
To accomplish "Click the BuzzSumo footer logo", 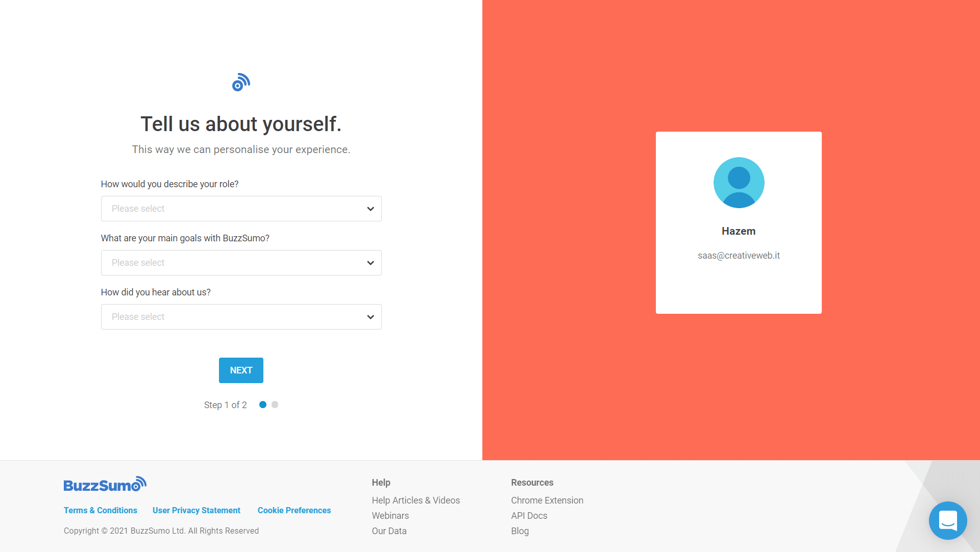I will tap(105, 484).
